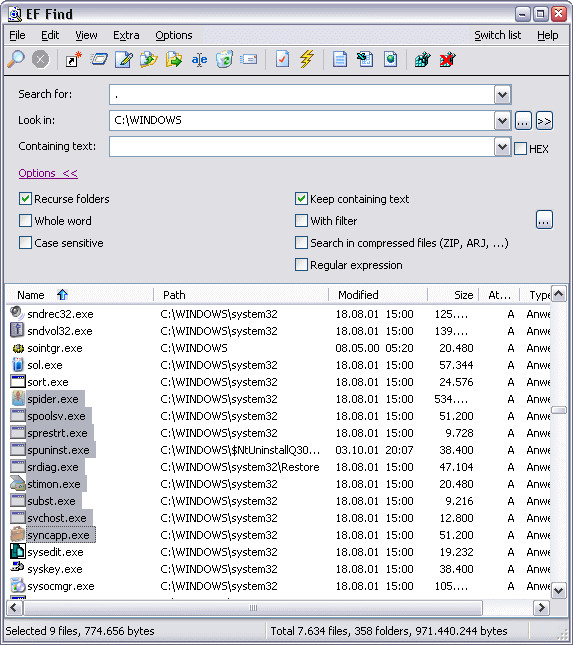Enable Whole word checkbox

click(25, 220)
